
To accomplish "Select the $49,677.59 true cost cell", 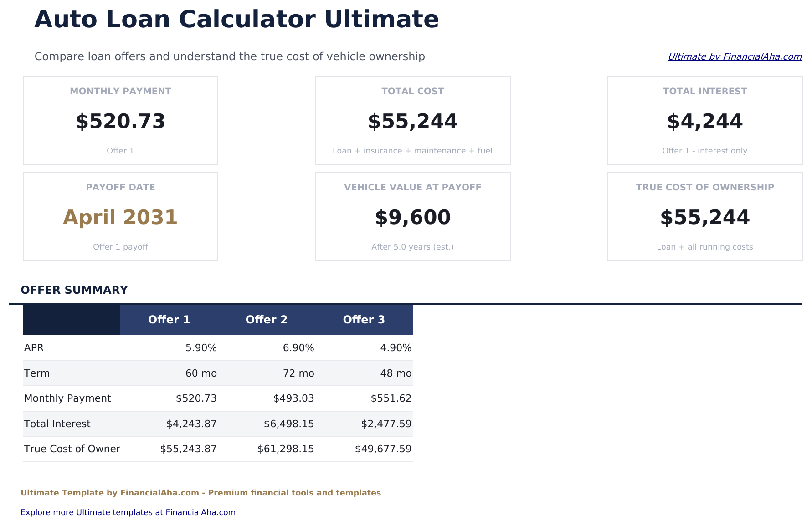I will coord(383,449).
